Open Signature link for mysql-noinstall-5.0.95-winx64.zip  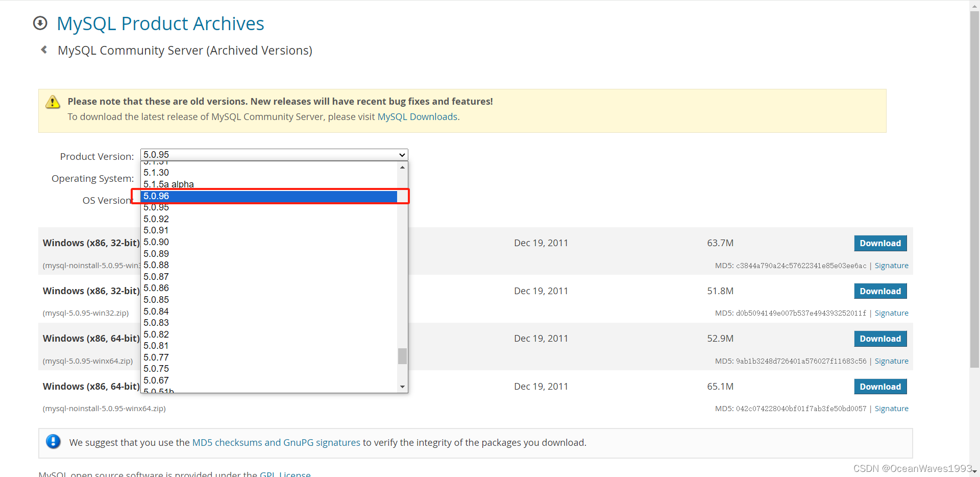pos(891,409)
